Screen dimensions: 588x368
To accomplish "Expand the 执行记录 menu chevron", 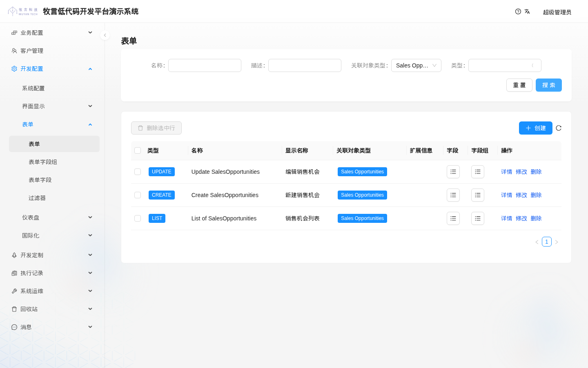I will (90, 273).
